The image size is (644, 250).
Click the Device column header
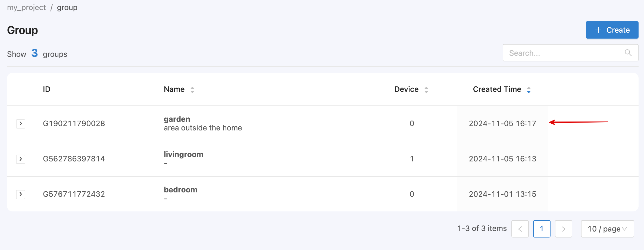point(407,89)
